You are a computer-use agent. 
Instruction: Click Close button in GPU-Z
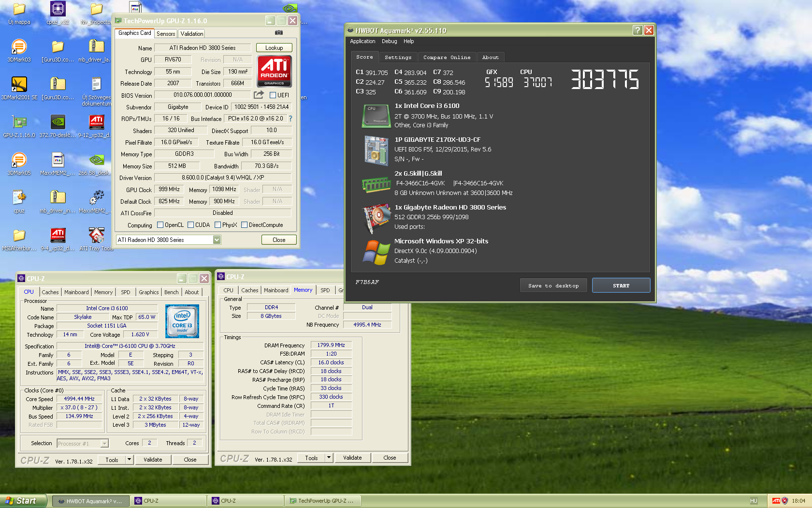tap(278, 240)
